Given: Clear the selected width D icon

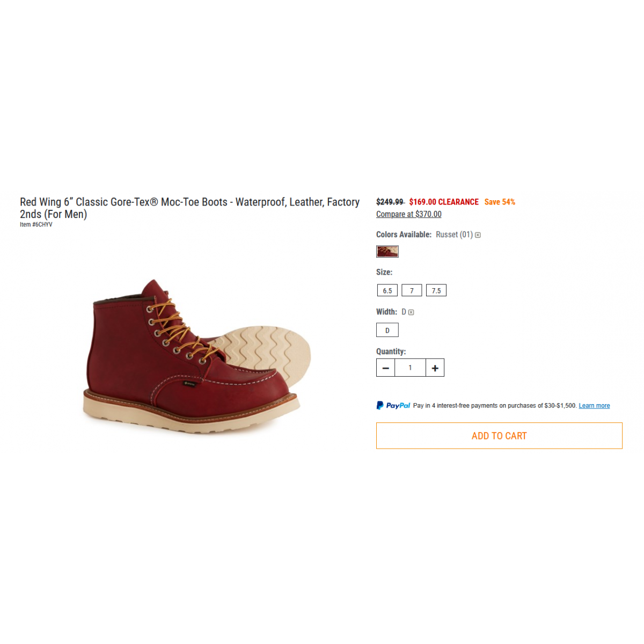Looking at the screenshot, I should pos(411,312).
